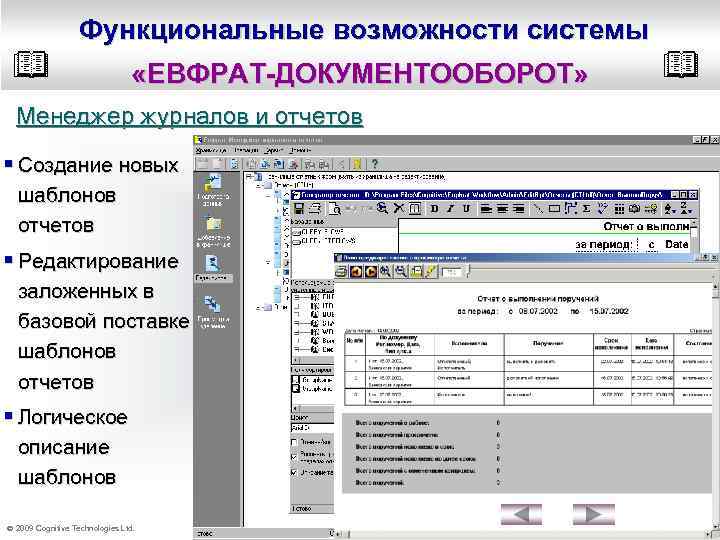Click the blue linked-squares icon in gray sidebar
720x540 pixels.
point(212,304)
